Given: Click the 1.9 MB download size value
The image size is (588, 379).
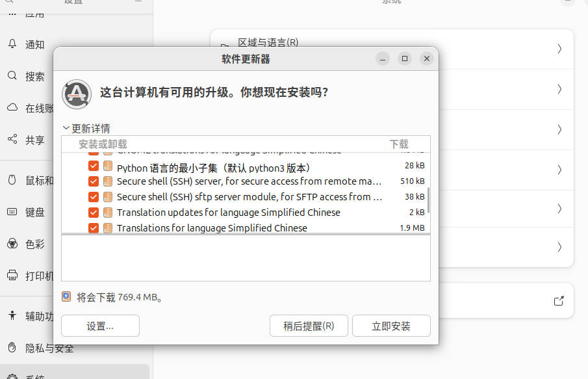Looking at the screenshot, I should coord(412,228).
